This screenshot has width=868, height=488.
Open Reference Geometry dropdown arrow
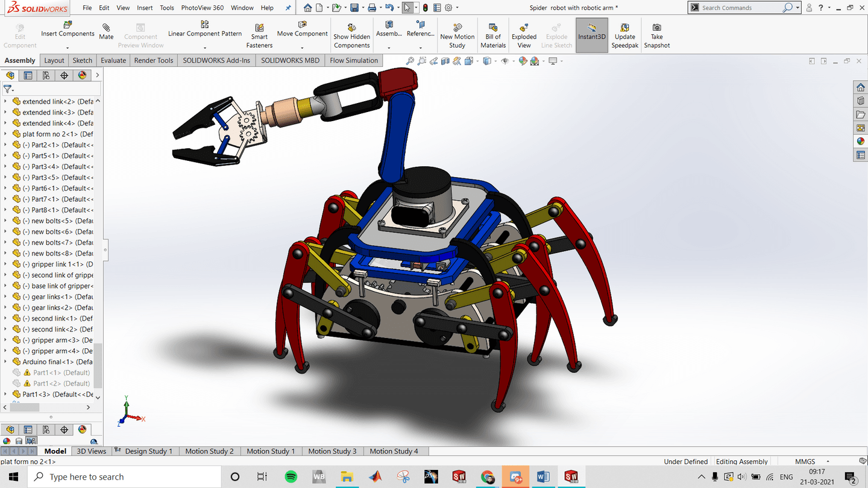[420, 48]
